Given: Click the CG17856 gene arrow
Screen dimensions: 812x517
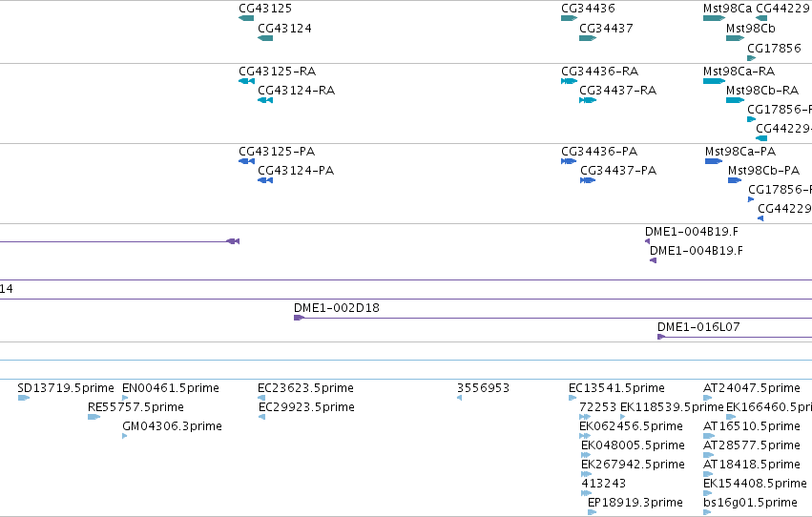Looking at the screenshot, I should 752,58.
